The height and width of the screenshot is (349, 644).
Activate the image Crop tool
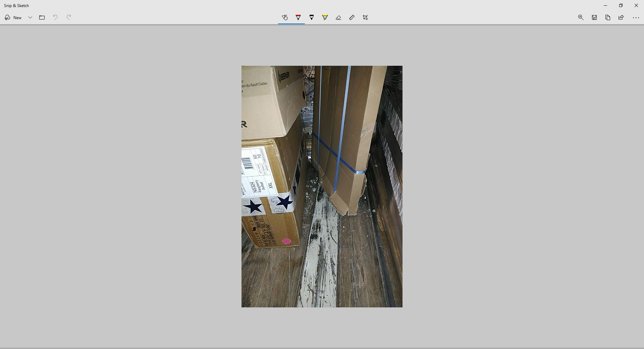365,17
